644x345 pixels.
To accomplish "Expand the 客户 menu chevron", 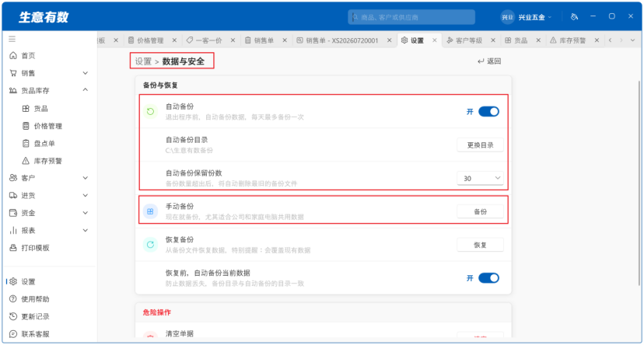I will 85,178.
